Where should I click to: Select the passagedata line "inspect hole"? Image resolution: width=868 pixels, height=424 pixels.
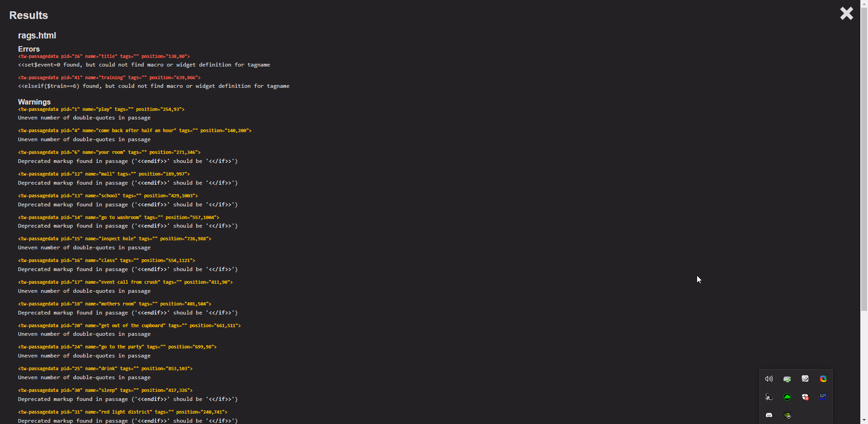115,238
